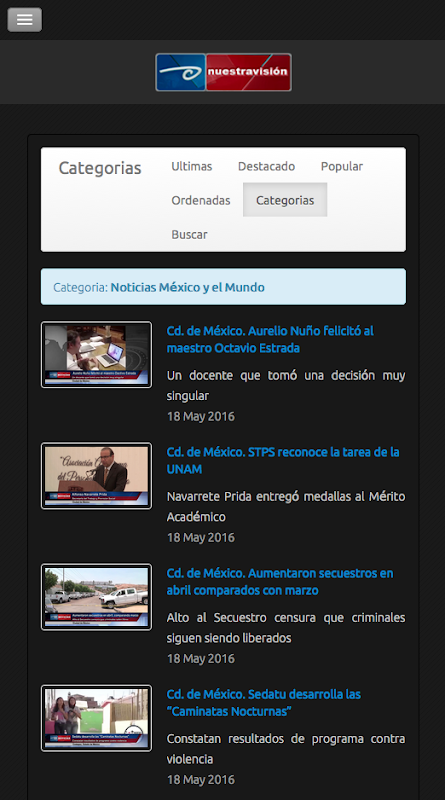The image size is (445, 800).
Task: Click the STPS UNAM video thumbnail
Action: click(96, 476)
